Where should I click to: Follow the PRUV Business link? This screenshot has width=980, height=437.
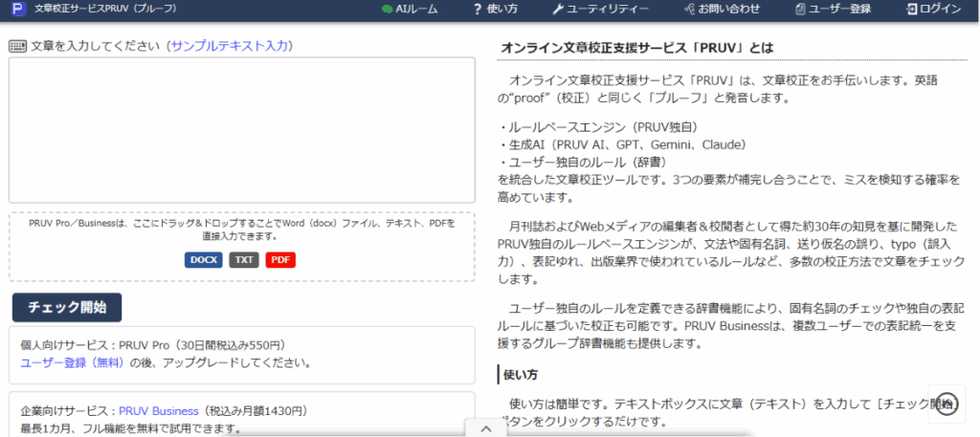pos(158,411)
